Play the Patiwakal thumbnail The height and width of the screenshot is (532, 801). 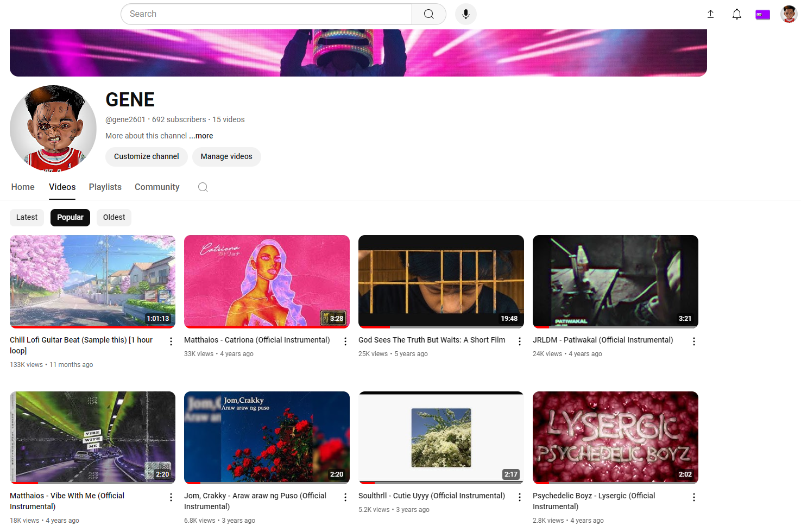[x=615, y=282]
